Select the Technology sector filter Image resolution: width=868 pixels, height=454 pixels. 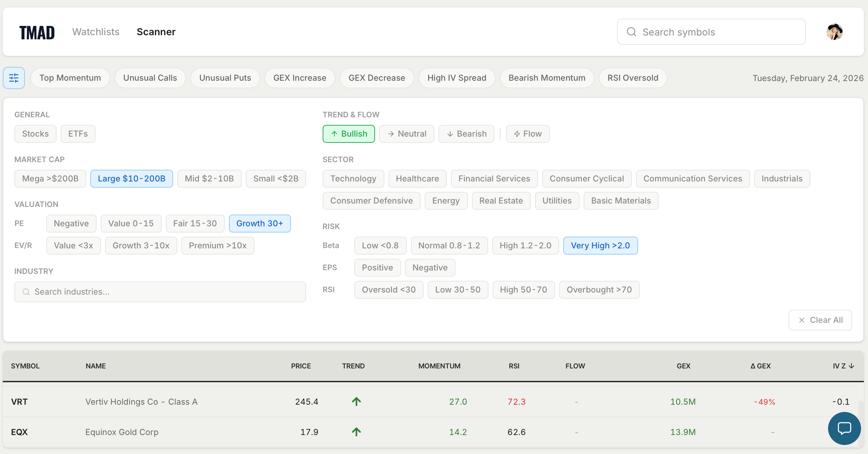pyautogui.click(x=353, y=179)
